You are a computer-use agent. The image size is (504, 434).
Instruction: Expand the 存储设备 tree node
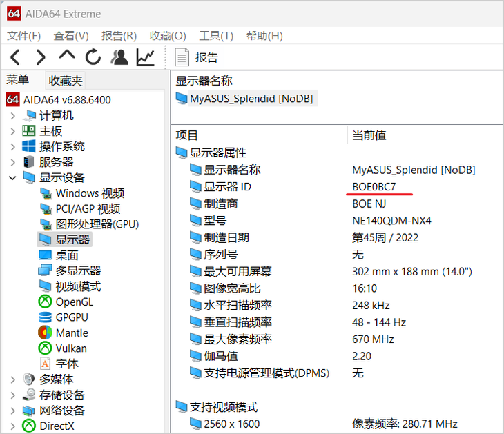pos(12,395)
